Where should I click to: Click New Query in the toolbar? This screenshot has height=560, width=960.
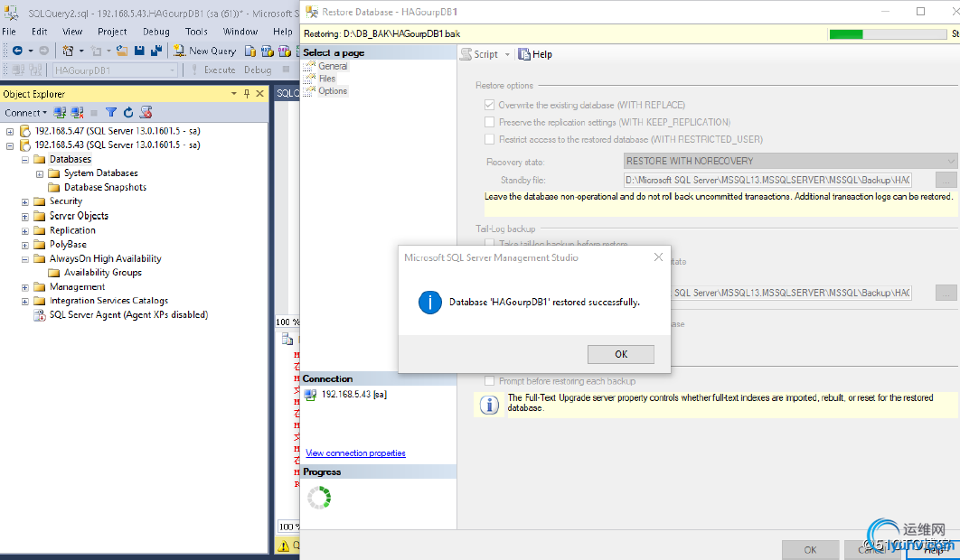(x=204, y=51)
